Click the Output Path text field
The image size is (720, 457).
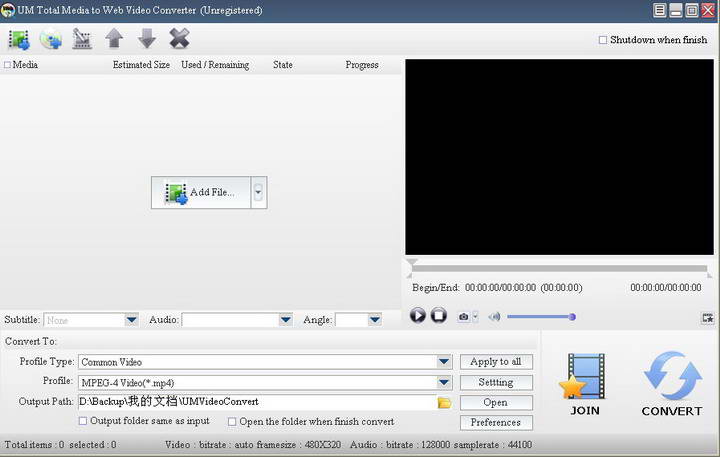[x=257, y=402]
